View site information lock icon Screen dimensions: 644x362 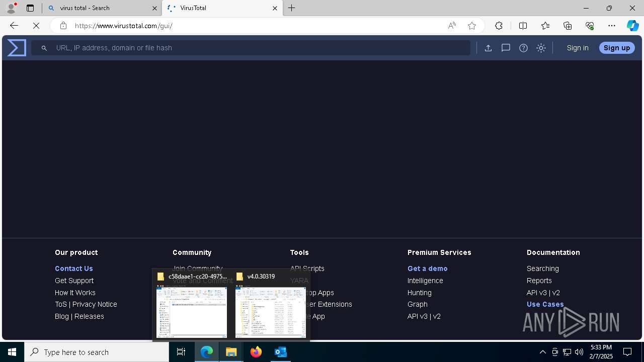[63, 26]
